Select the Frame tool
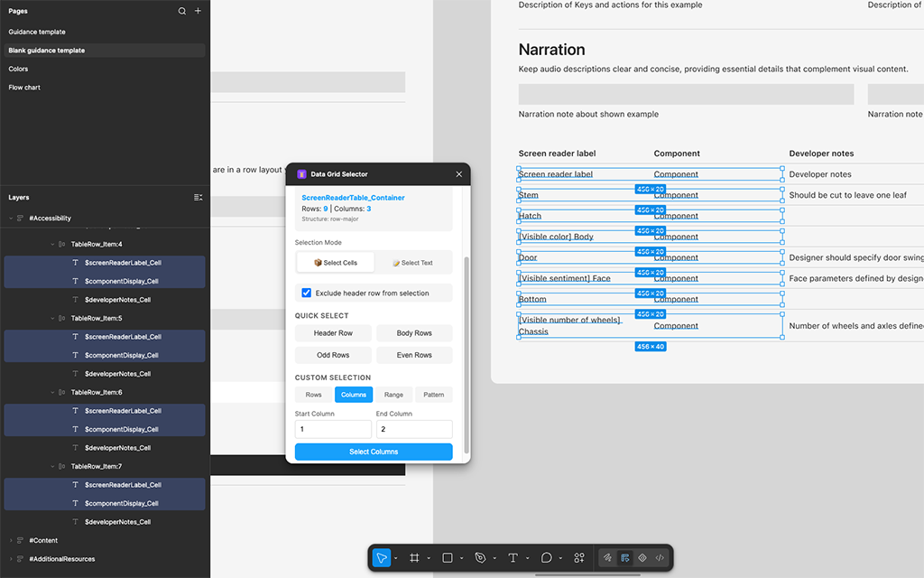This screenshot has width=924, height=578. [x=414, y=558]
